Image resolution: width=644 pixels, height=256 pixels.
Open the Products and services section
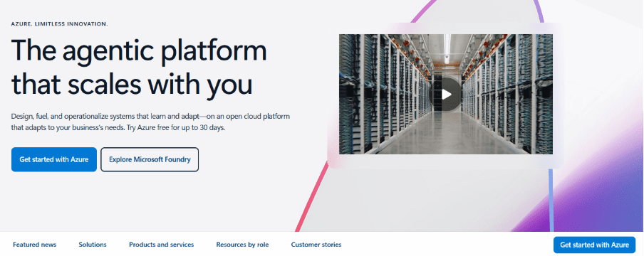pos(162,245)
